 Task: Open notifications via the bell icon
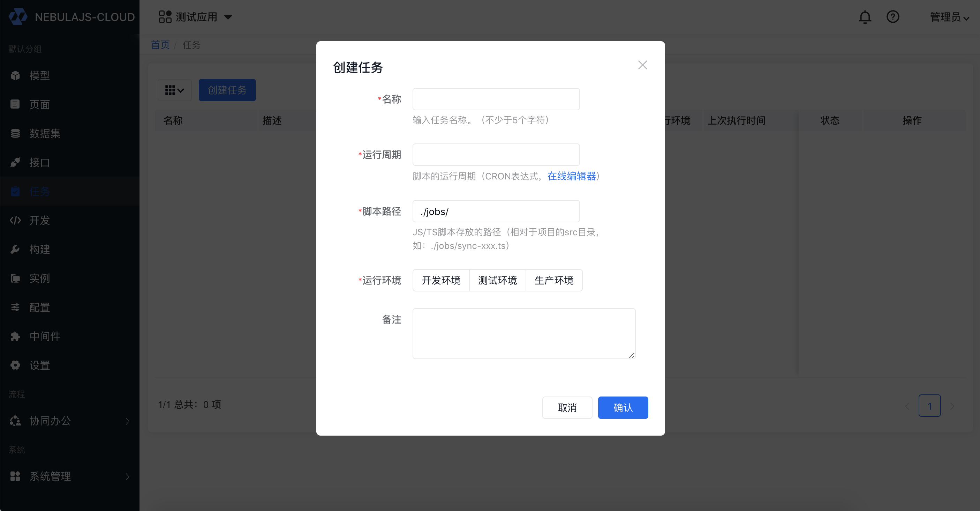(x=865, y=17)
